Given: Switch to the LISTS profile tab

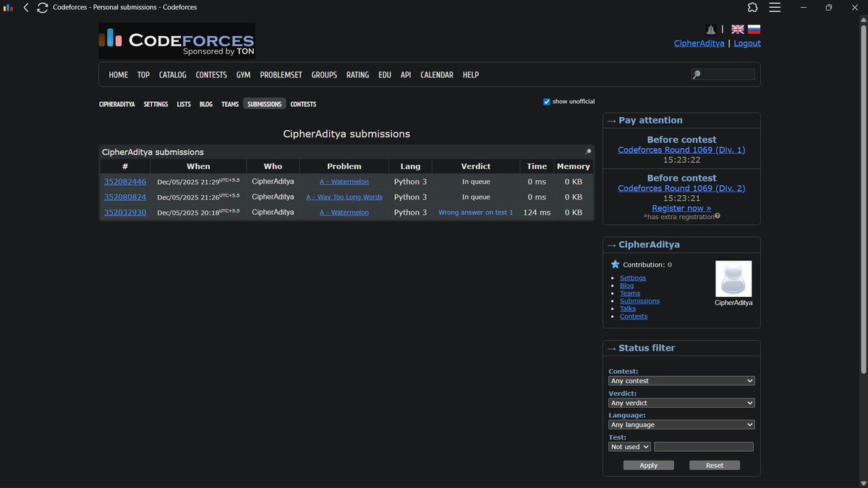Looking at the screenshot, I should 184,104.
